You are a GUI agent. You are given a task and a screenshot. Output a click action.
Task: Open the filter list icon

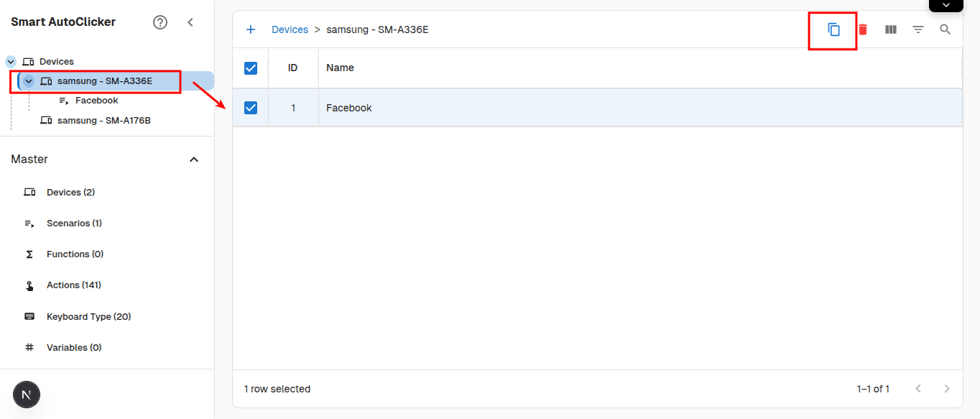[x=918, y=29]
